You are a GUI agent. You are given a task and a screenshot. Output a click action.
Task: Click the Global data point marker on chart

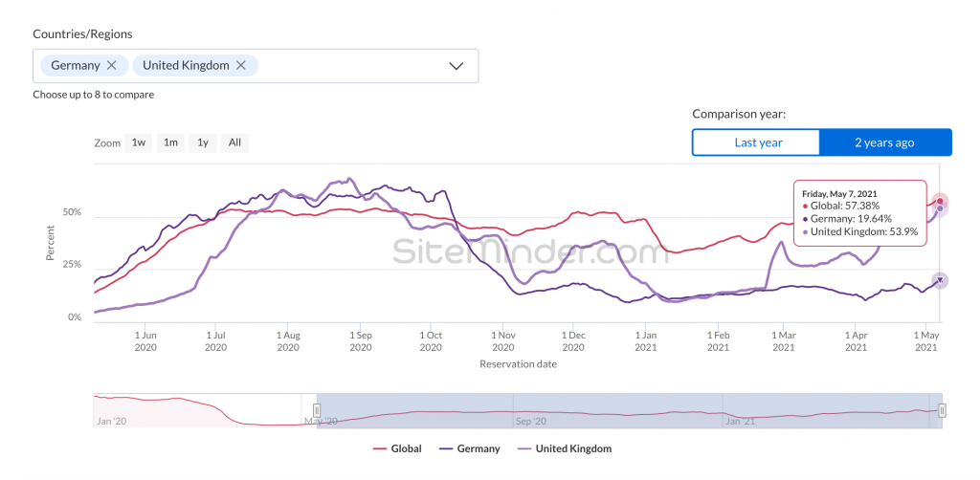940,201
